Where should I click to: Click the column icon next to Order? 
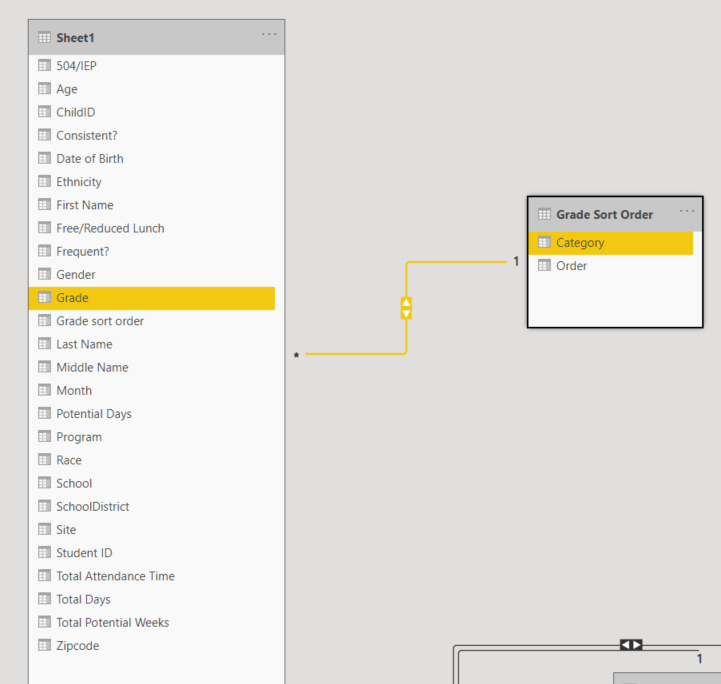coord(544,265)
